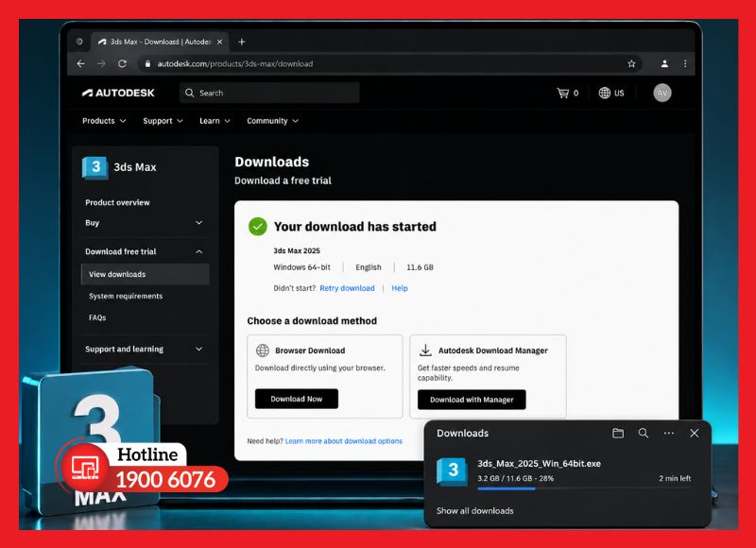This screenshot has width=756, height=548.
Task: Expand the Support dropdown menu
Action: coord(163,121)
